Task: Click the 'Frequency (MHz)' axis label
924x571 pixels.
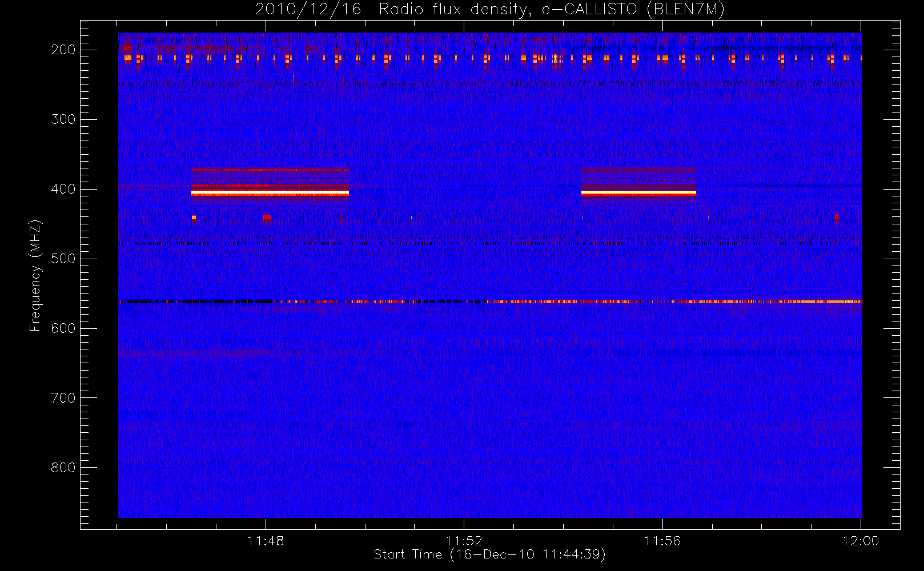Action: (x=35, y=276)
